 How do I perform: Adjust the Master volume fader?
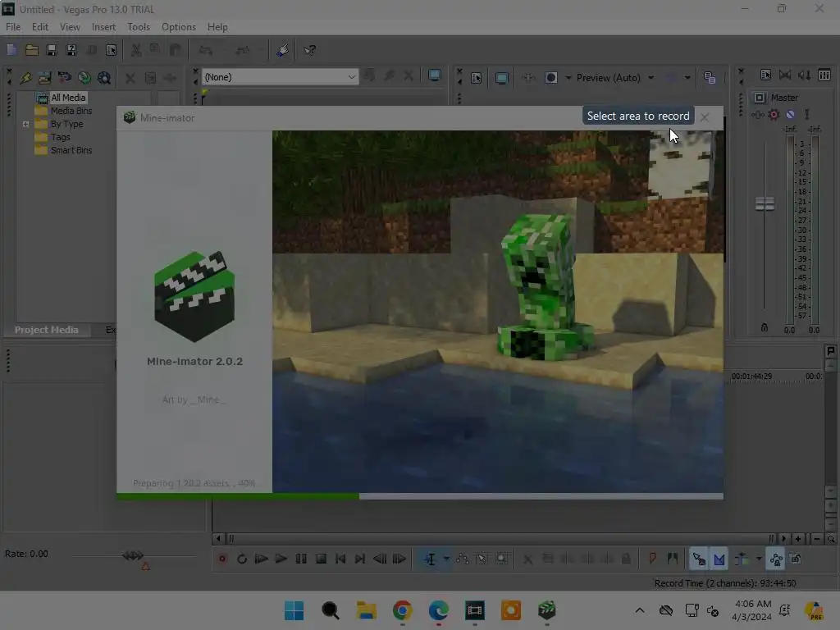pyautogui.click(x=765, y=203)
